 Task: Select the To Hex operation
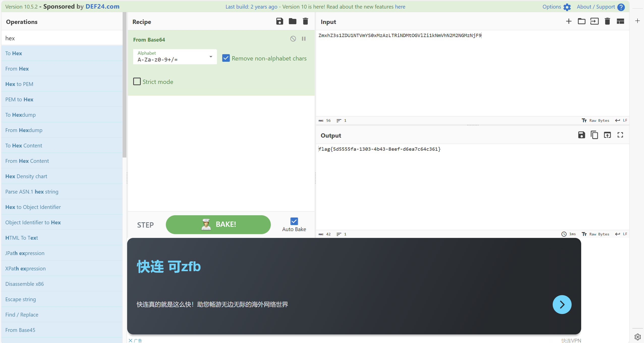pos(62,53)
